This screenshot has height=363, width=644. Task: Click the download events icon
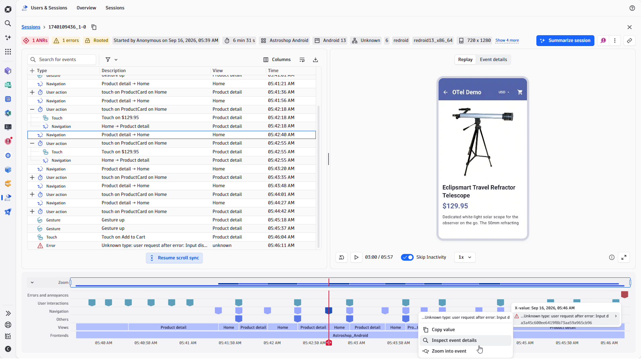pyautogui.click(x=316, y=60)
